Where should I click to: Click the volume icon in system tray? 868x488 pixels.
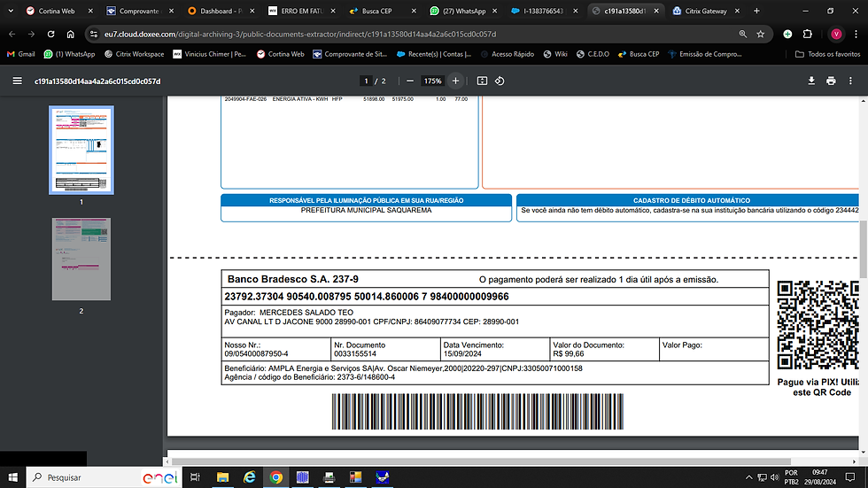pyautogui.click(x=774, y=477)
